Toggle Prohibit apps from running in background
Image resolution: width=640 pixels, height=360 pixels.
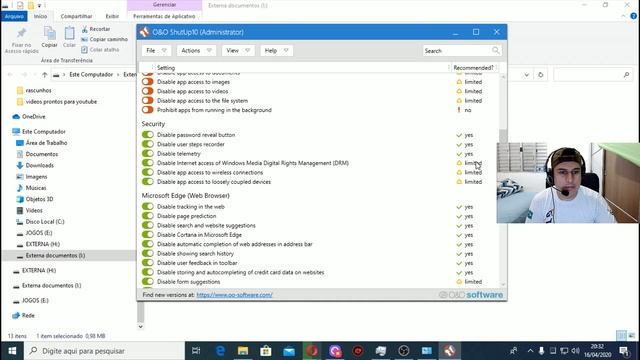148,110
